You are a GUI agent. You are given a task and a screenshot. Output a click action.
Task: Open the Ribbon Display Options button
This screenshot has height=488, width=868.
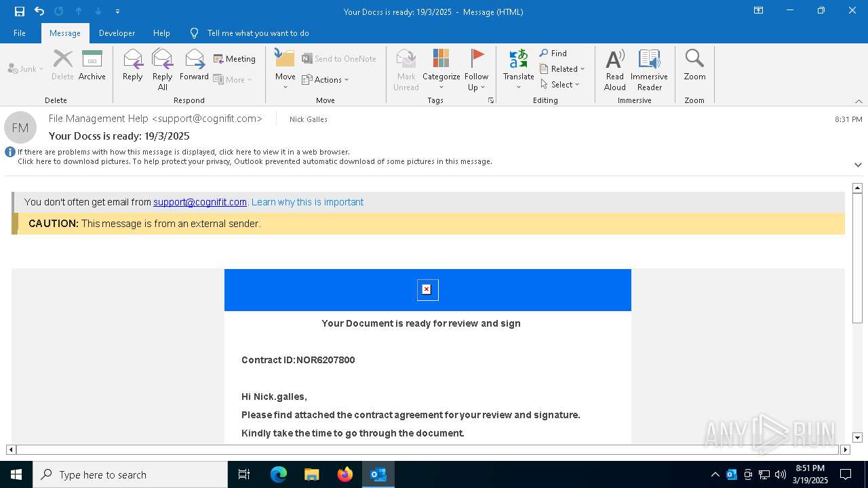758,11
